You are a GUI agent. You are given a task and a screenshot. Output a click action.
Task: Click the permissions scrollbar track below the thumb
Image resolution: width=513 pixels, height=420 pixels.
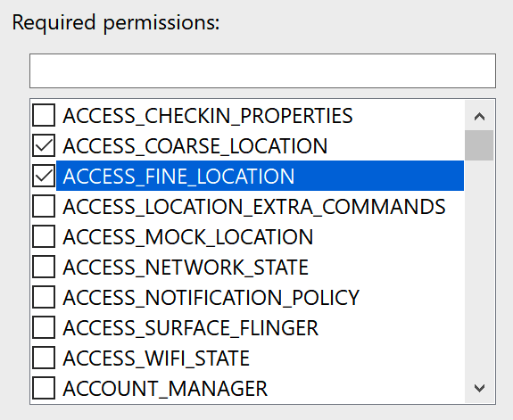(x=479, y=267)
